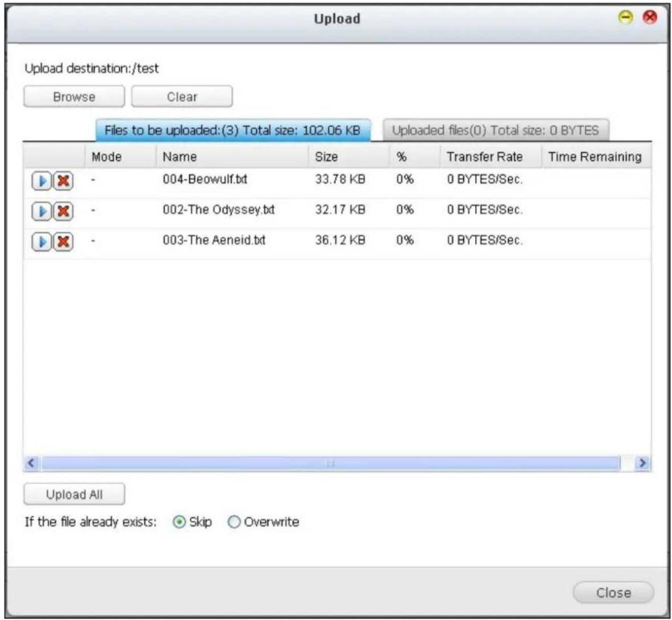Screen dimensions: 672x620
Task: Click the Transfer Rate column header
Action: point(491,157)
